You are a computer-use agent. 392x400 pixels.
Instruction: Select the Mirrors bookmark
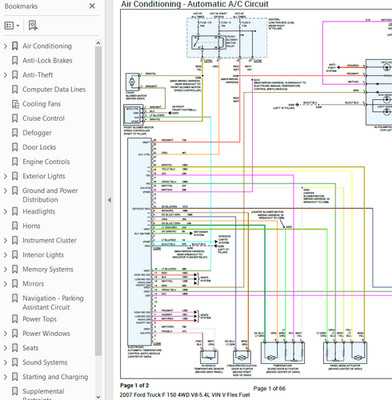(33, 284)
